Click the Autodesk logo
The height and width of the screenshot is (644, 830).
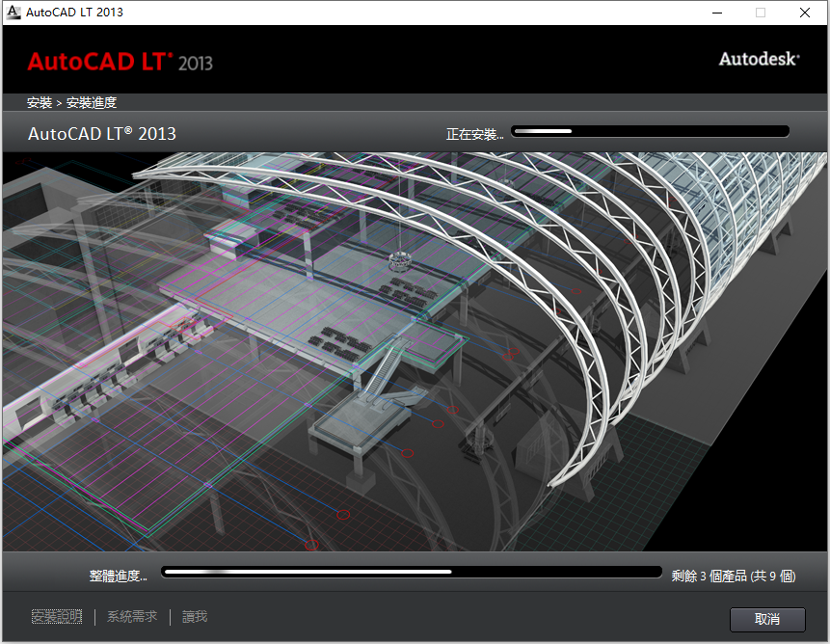tap(759, 59)
